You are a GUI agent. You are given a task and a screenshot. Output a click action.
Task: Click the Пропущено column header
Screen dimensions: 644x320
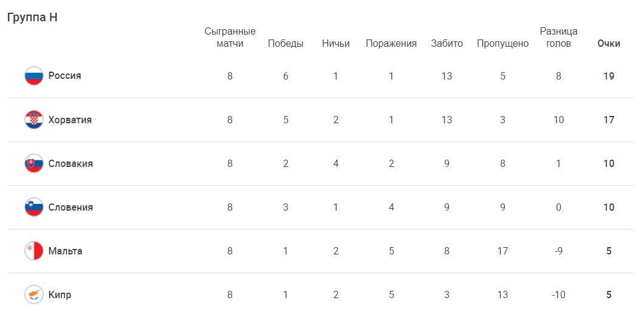(x=502, y=44)
